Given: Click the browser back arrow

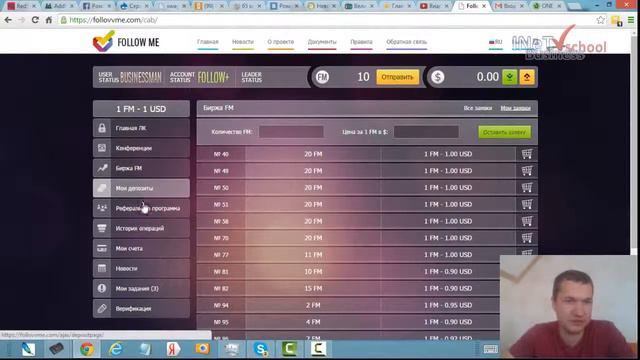Looking at the screenshot, I should coord(8,20).
